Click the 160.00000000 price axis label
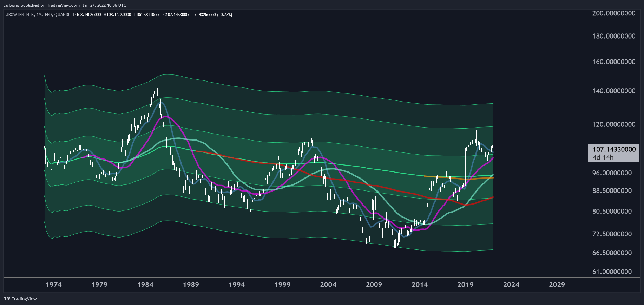Screen dimensions: 644x305 pyautogui.click(x=614, y=62)
